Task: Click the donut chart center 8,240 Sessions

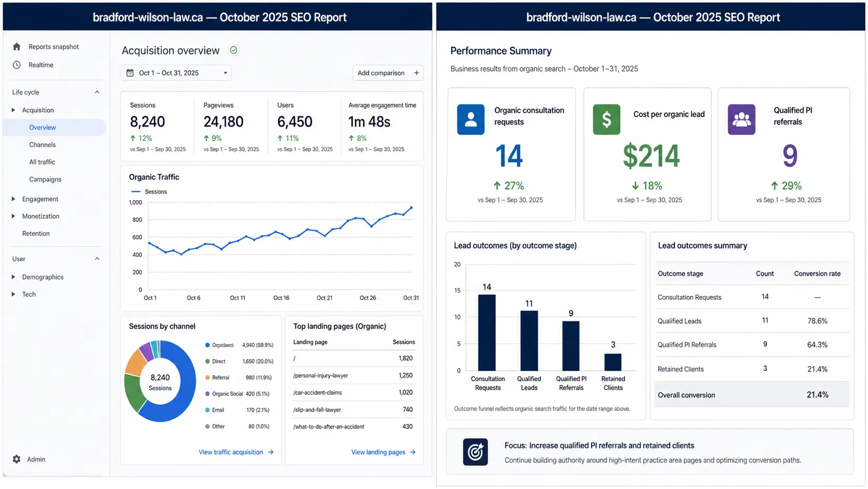Action: (x=160, y=382)
